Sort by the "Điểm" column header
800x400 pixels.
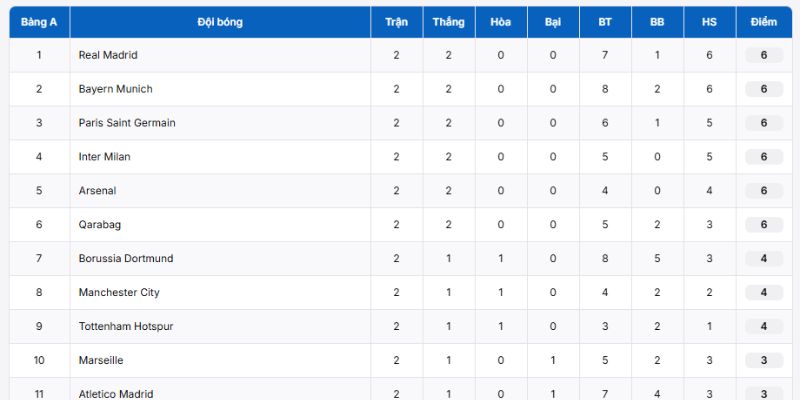coord(764,22)
